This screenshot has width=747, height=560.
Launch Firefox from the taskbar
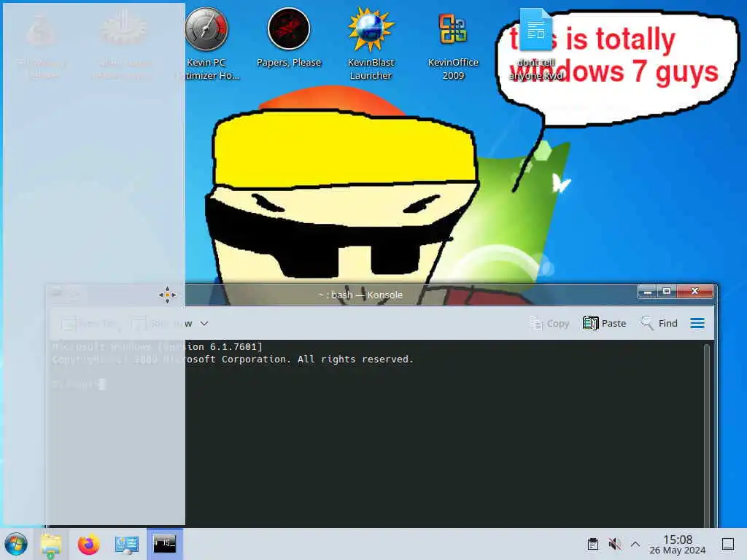click(88, 544)
